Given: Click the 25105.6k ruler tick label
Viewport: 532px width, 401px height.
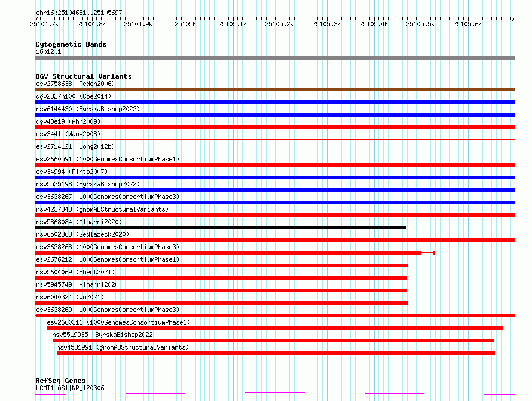Looking at the screenshot, I should point(467,24).
